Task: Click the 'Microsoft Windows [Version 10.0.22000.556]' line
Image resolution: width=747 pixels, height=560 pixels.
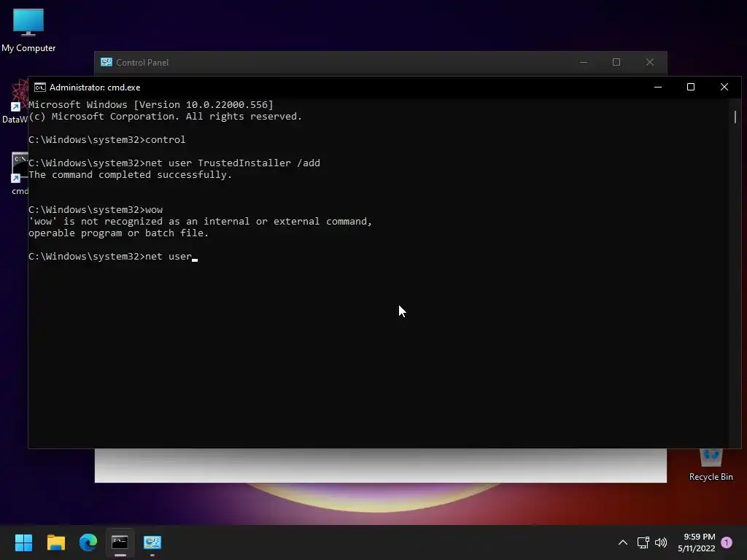Action: 150,105
